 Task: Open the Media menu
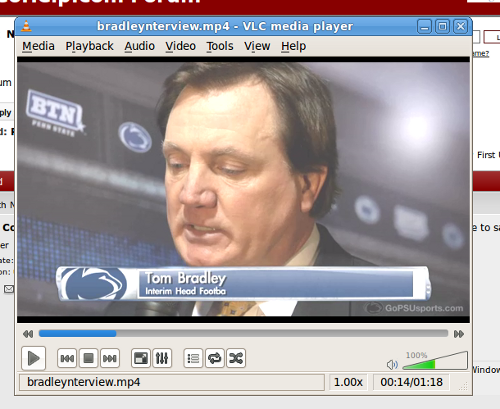38,46
